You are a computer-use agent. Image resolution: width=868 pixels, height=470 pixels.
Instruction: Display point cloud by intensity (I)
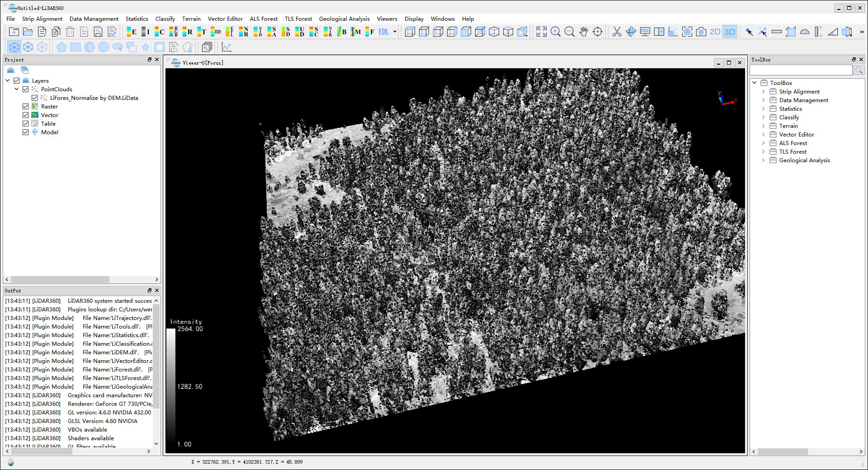pos(146,32)
